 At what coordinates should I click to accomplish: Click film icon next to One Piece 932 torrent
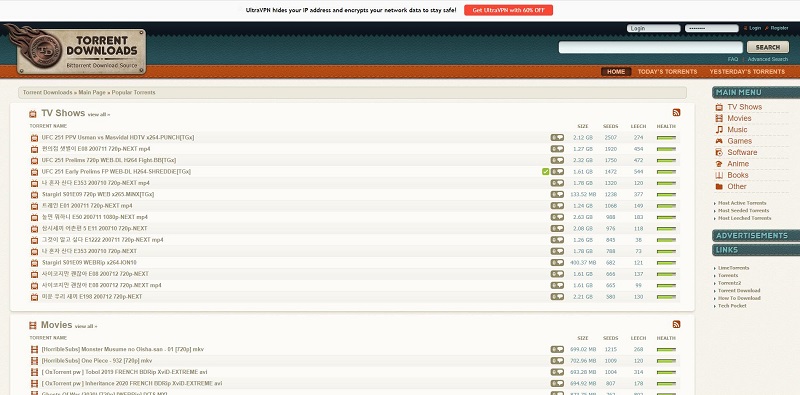pyautogui.click(x=34, y=361)
